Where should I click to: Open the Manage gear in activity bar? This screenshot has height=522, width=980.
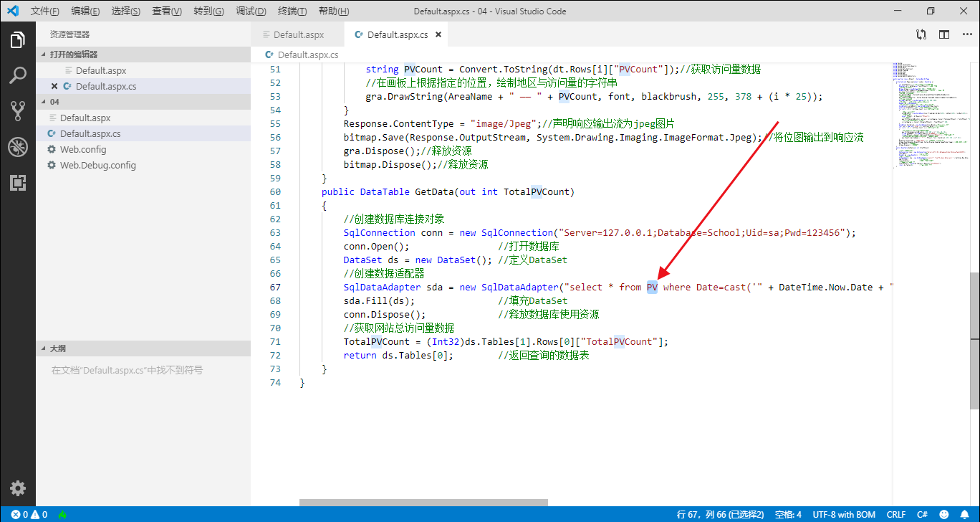pos(18,488)
